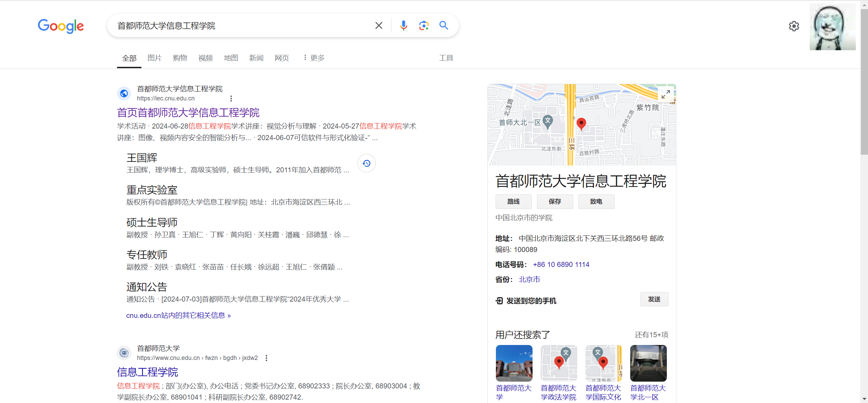Switch to the 图片 tab
The width and height of the screenshot is (868, 403).
click(x=154, y=58)
